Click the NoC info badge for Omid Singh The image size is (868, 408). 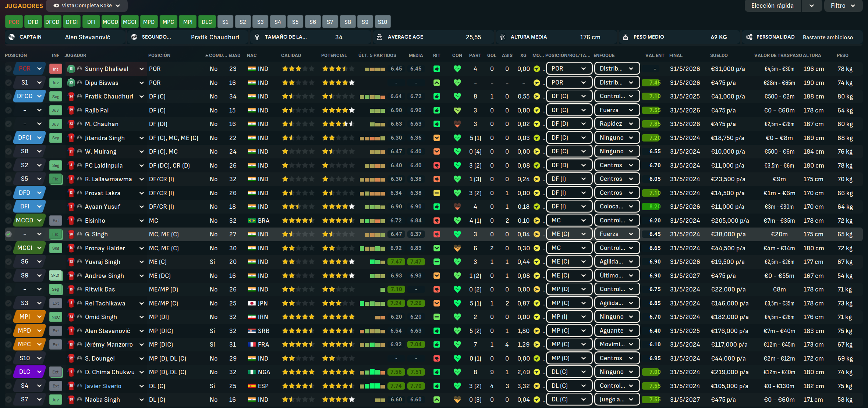56,317
